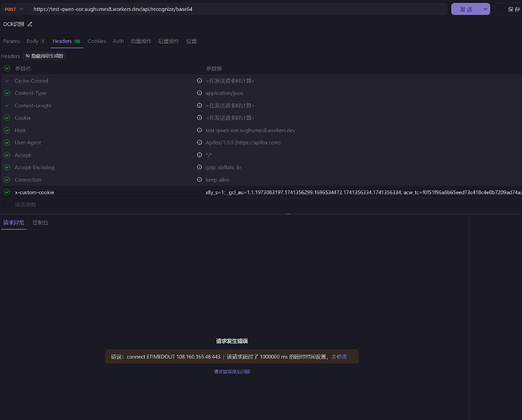522x420 pixels.
Task: Open the request error troubleshooting link
Action: tap(232, 372)
